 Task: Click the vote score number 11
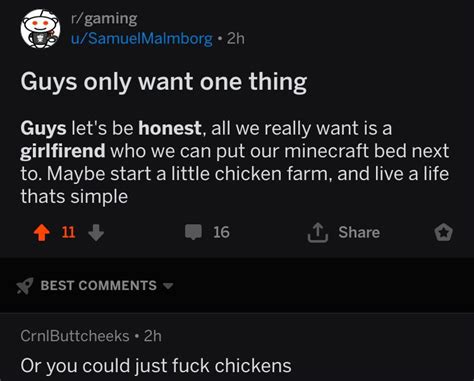coord(69,232)
